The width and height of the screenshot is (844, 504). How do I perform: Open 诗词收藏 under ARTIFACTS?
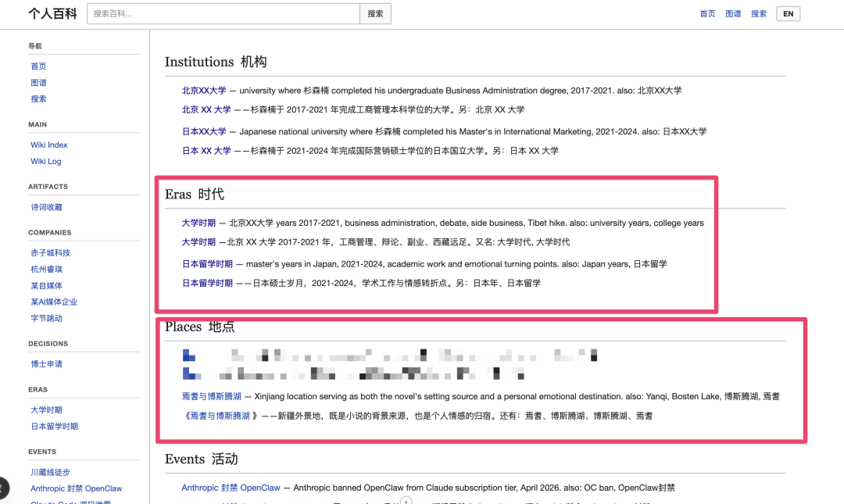coord(46,206)
